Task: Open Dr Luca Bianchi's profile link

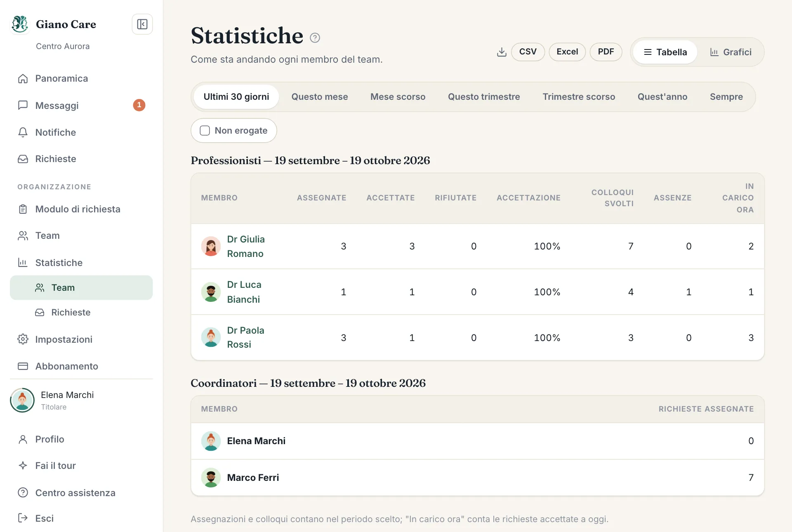Action: pos(244,292)
